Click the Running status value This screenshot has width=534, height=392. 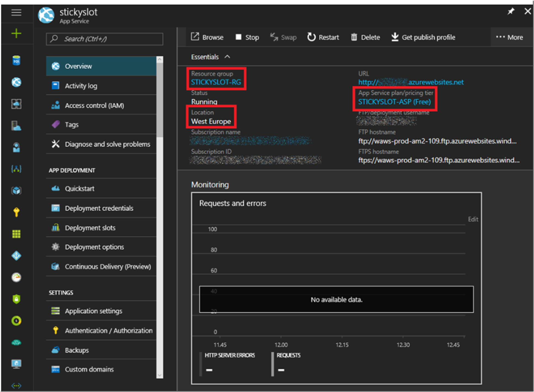204,102
